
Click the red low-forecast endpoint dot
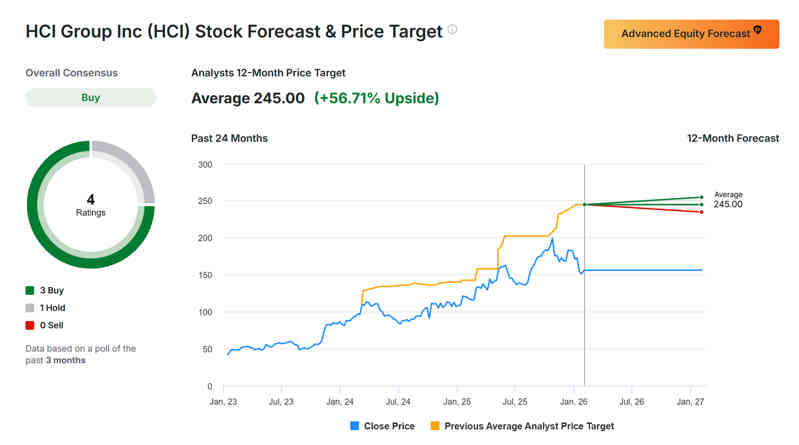702,212
